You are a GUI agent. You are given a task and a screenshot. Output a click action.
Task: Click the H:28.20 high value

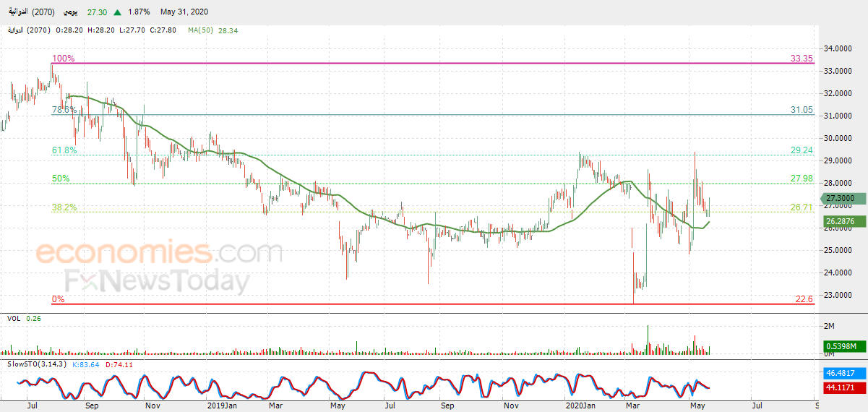pos(100,30)
